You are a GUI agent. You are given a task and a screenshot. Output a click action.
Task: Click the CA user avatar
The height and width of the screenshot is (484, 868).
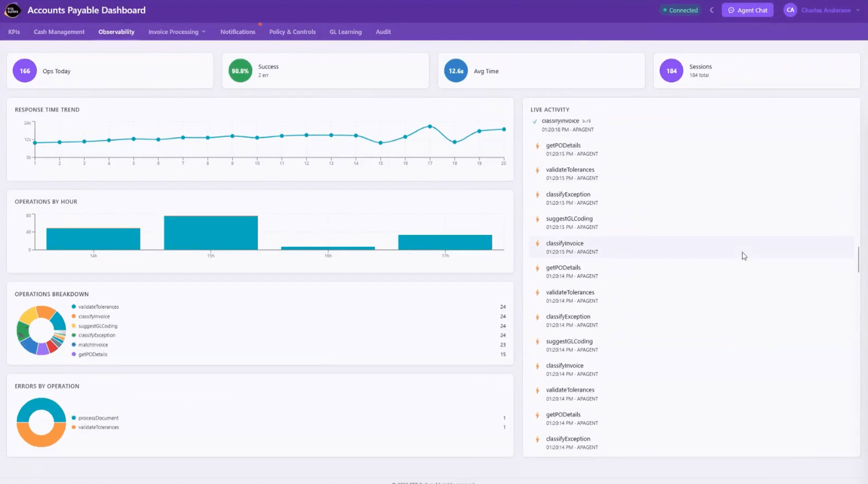790,10
